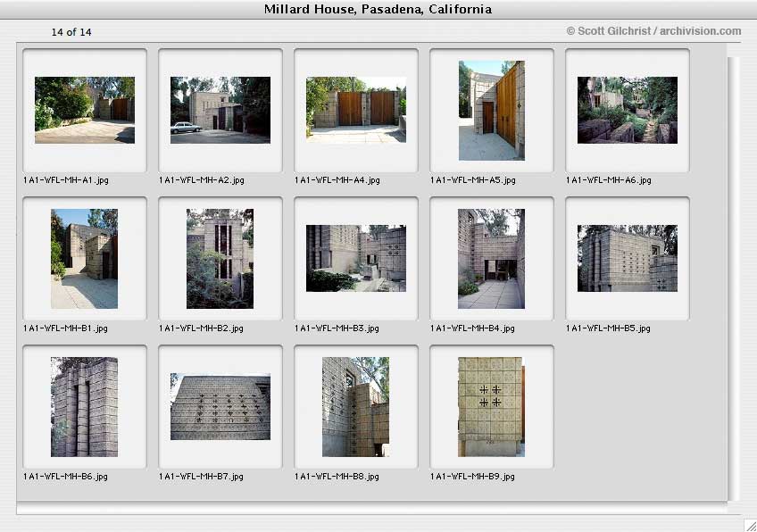
Task: Open thumbnail 1A1-WFL-MH-B3 image
Action: click(x=356, y=258)
